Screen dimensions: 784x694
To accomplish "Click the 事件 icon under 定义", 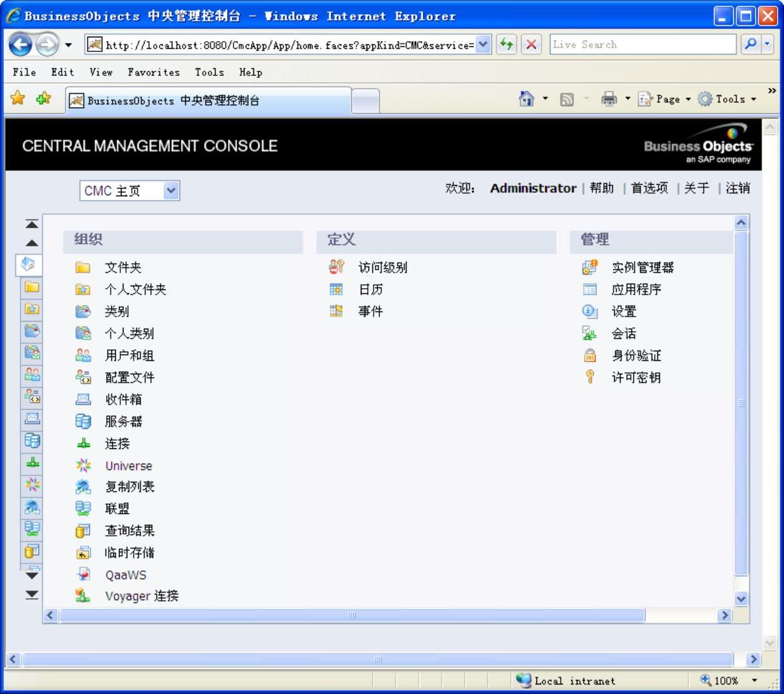I will pos(336,311).
